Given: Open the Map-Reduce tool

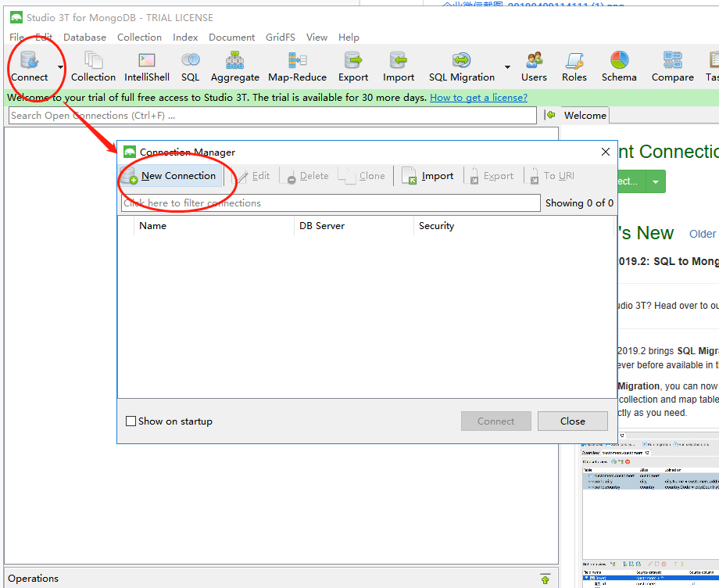Looking at the screenshot, I should point(297,66).
